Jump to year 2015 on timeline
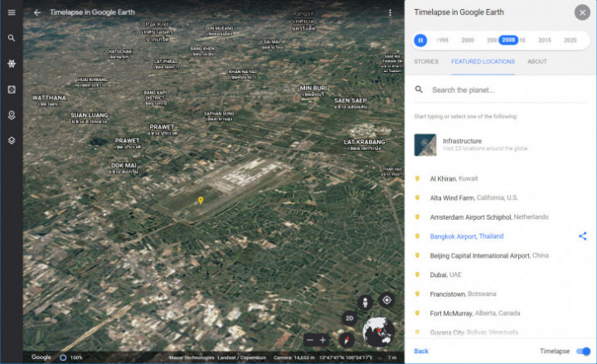Viewport: 597px width, 364px height. [545, 40]
